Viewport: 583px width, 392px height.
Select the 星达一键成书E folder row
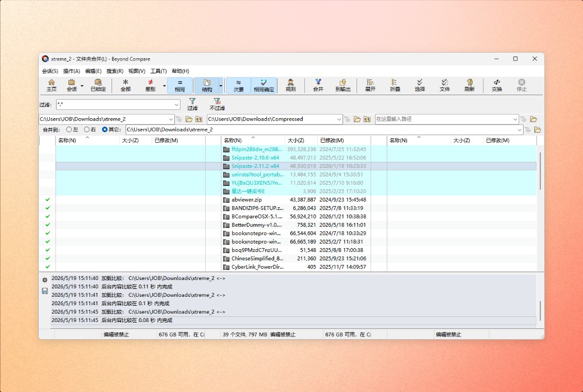(295, 192)
